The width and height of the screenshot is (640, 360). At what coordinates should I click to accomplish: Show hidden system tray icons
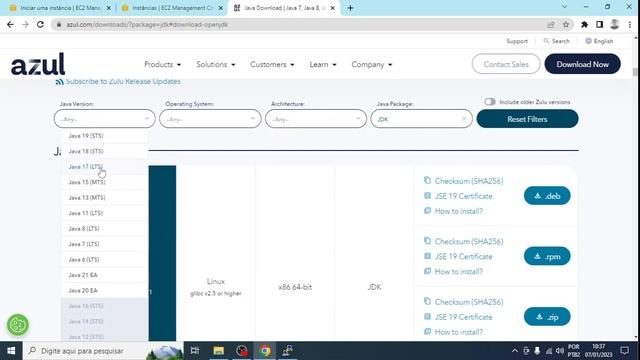coord(515,351)
